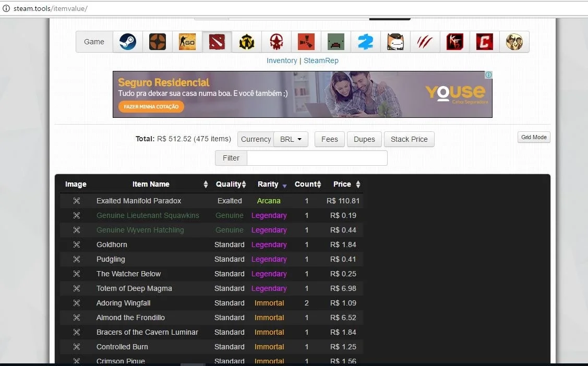This screenshot has width=588, height=366.
Task: Select the Payday 2 blue game icon
Action: [x=366, y=42]
